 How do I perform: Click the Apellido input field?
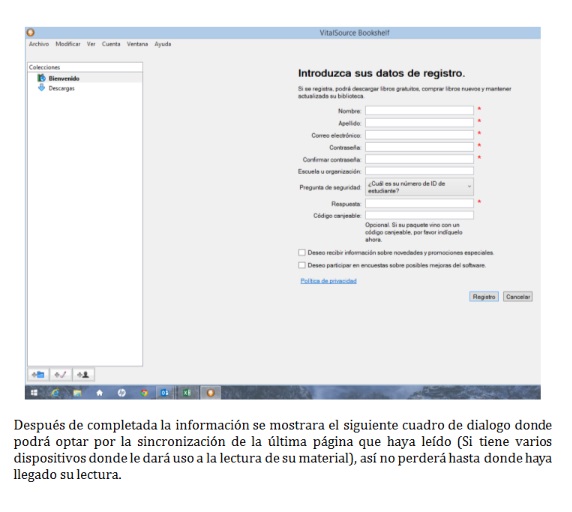tap(420, 123)
